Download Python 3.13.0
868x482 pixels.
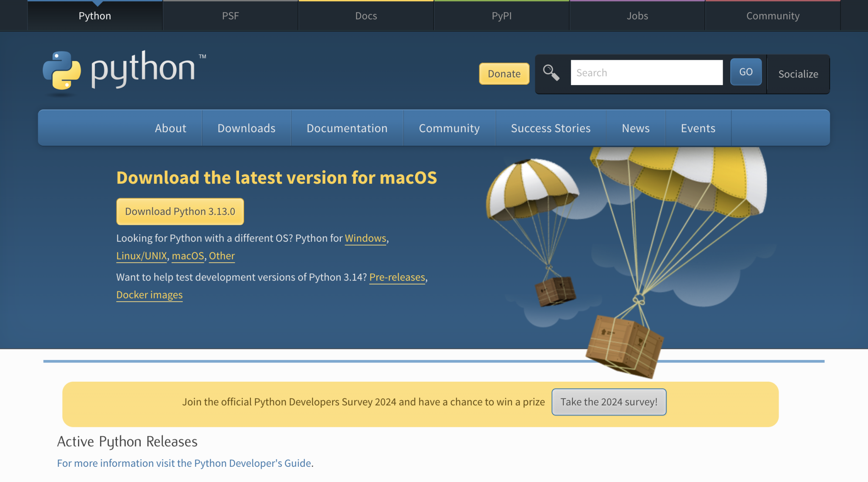(x=180, y=211)
